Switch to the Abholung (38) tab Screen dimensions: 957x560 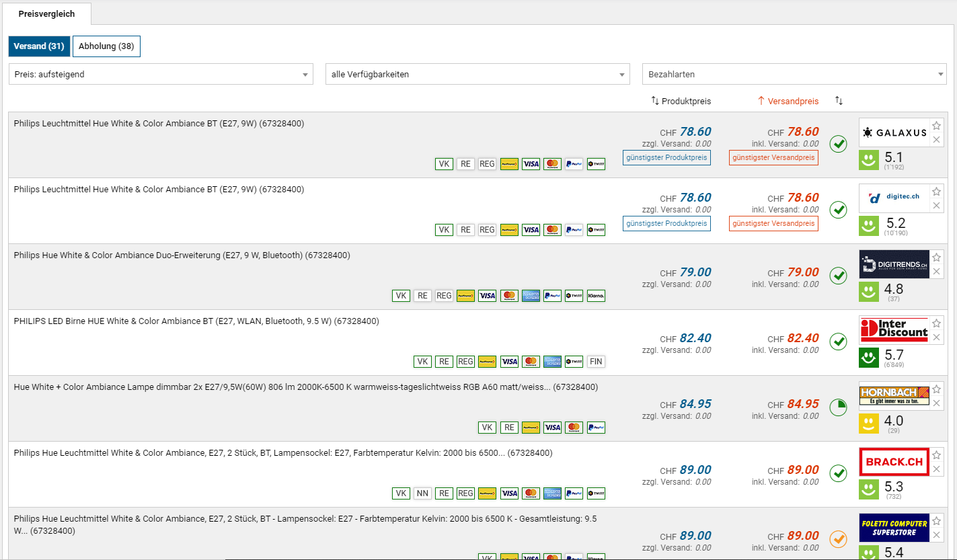[106, 46]
